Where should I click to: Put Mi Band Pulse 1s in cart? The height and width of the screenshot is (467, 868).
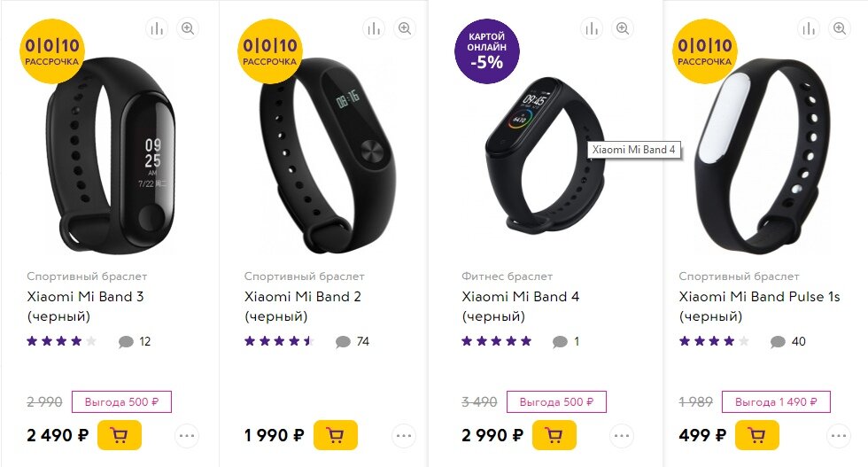tap(757, 435)
